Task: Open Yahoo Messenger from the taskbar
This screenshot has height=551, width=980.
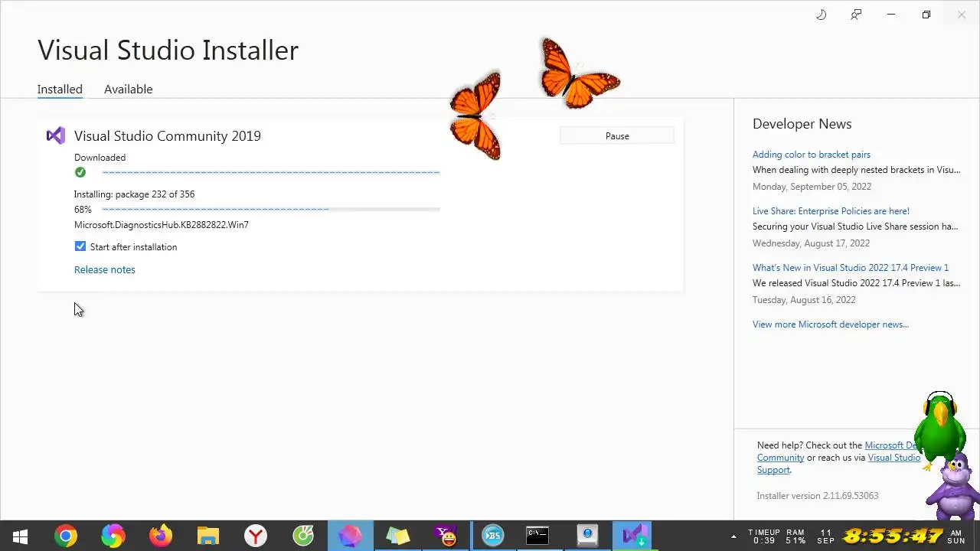Action: pos(446,536)
